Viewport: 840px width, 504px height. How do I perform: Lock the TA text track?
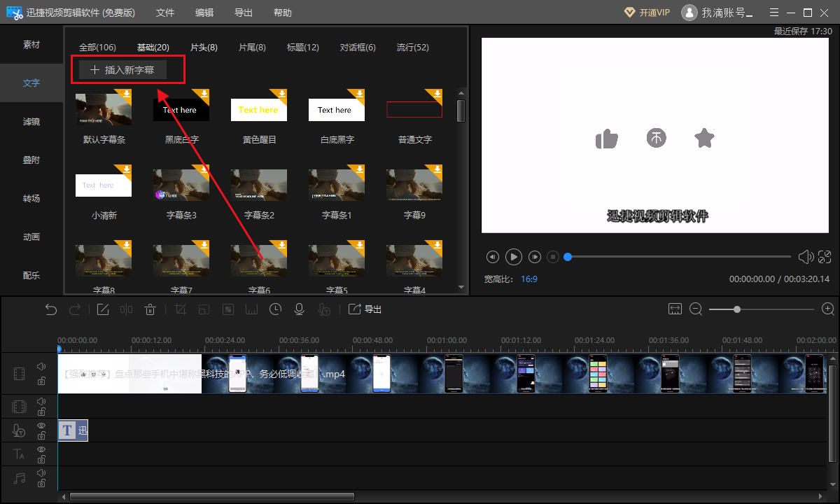tap(41, 460)
